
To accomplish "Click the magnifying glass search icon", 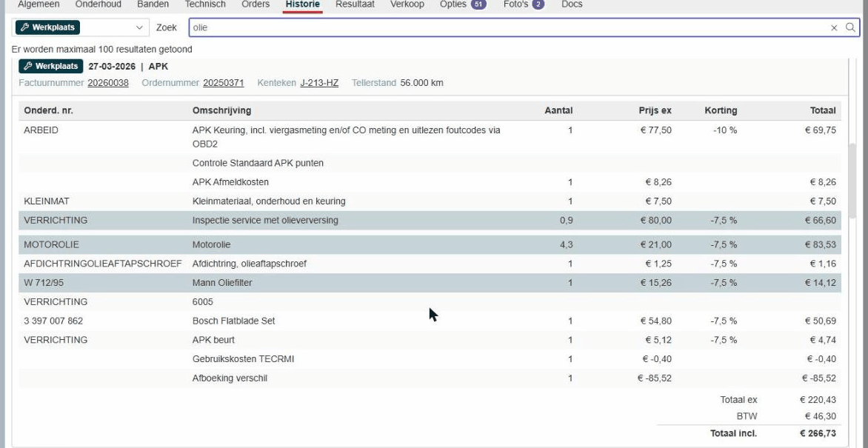I will pos(850,27).
